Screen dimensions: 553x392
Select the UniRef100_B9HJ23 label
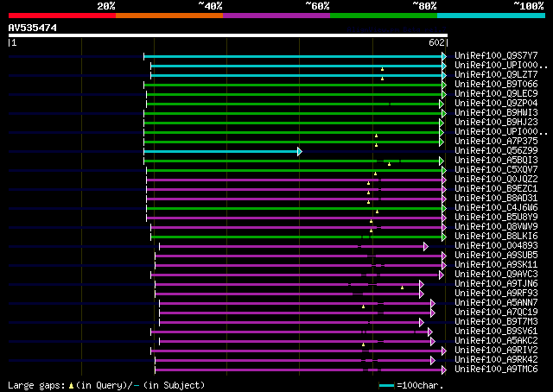496,123
